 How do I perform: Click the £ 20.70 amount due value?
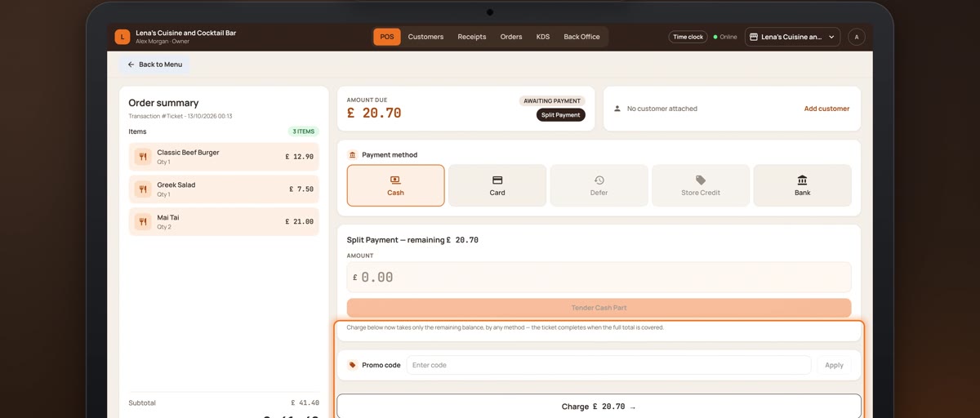(x=374, y=113)
